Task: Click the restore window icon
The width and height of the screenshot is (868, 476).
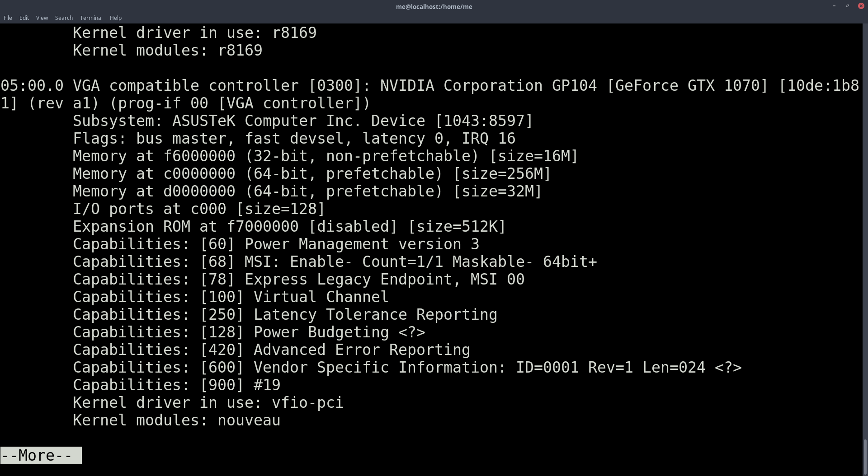Action: pos(847,6)
